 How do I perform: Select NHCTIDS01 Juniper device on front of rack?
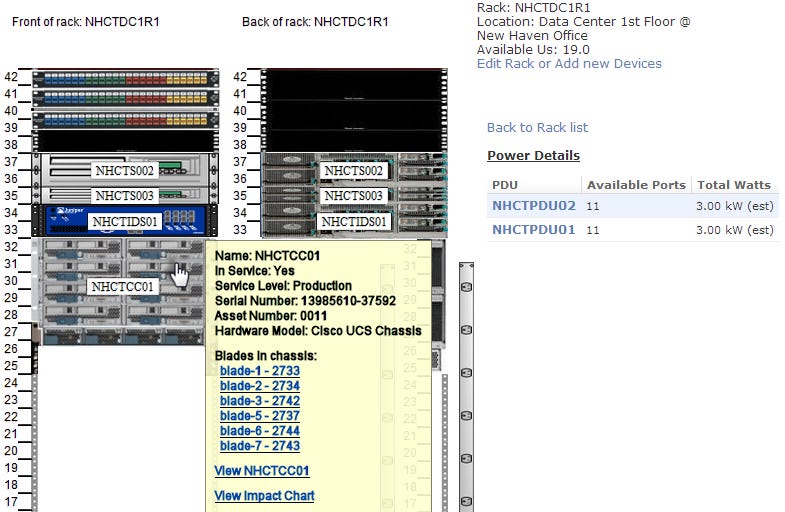125,221
